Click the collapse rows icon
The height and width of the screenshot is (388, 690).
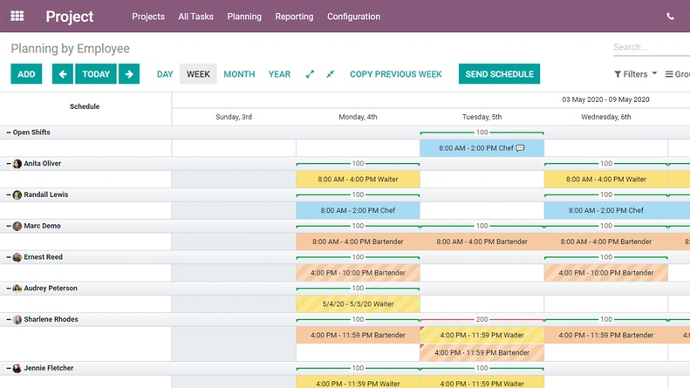pyautogui.click(x=330, y=74)
